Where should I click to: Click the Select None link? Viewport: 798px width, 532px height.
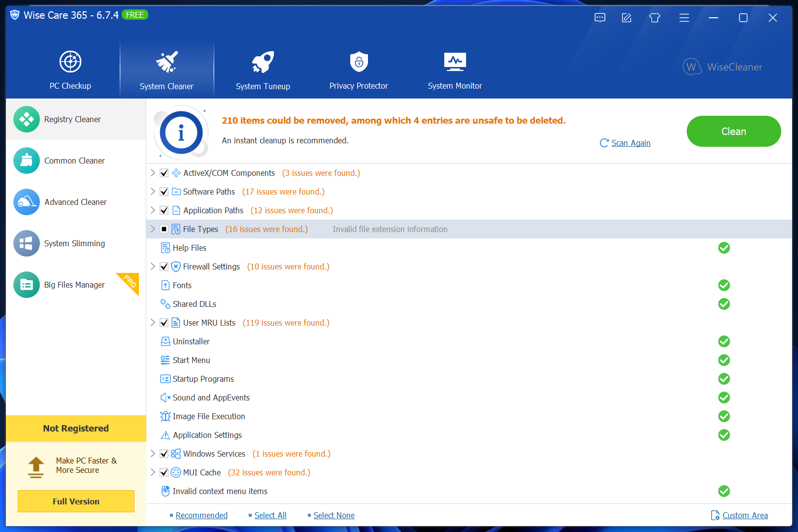coord(334,515)
